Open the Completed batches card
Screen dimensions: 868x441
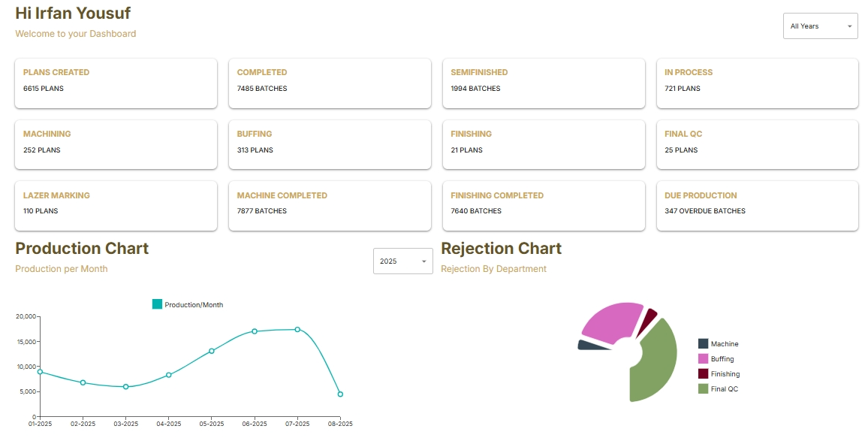click(x=330, y=83)
